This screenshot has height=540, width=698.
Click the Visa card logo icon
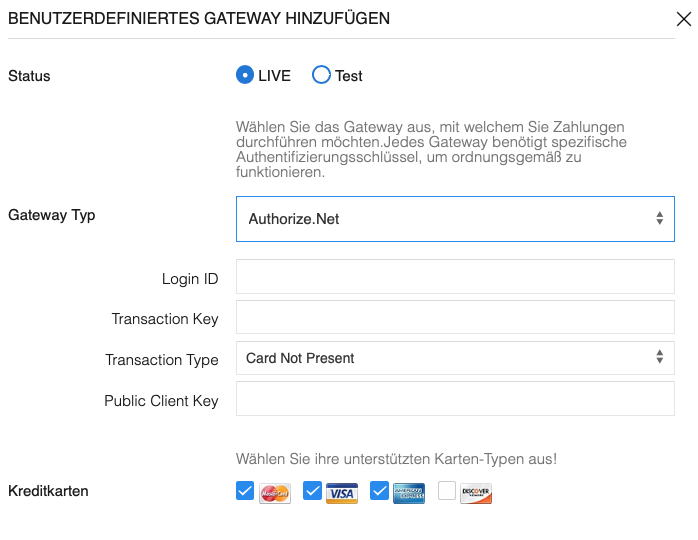(x=342, y=493)
